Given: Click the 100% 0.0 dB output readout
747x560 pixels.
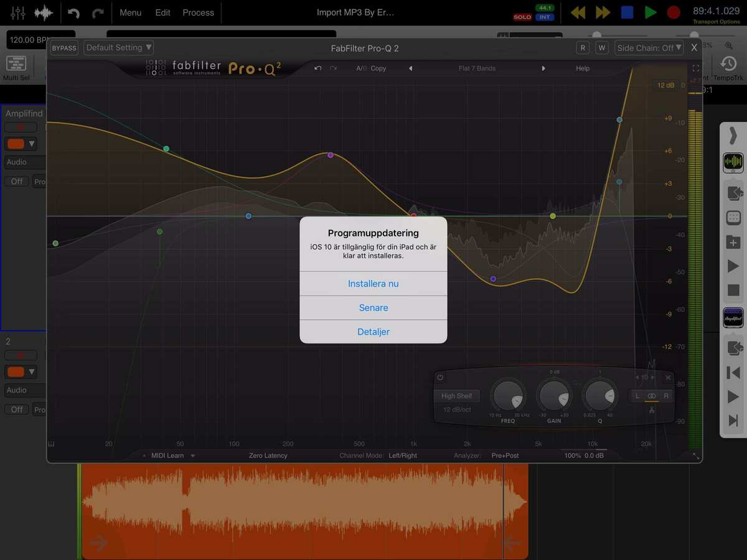Looking at the screenshot, I should click(x=584, y=455).
